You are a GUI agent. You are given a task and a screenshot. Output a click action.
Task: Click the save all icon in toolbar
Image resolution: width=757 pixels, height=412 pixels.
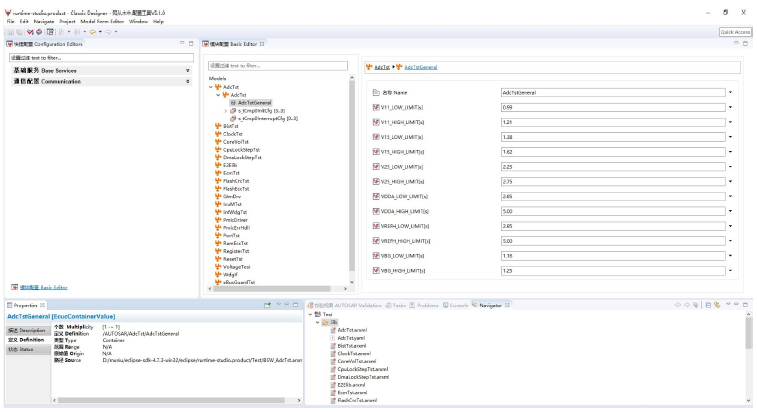[x=19, y=32]
